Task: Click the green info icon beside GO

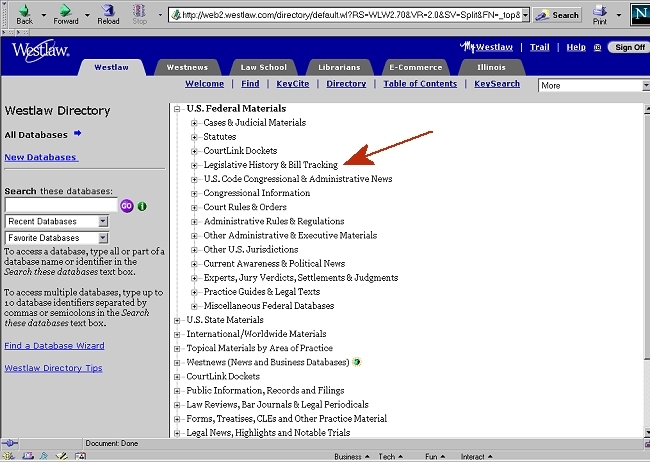Action: pos(142,206)
